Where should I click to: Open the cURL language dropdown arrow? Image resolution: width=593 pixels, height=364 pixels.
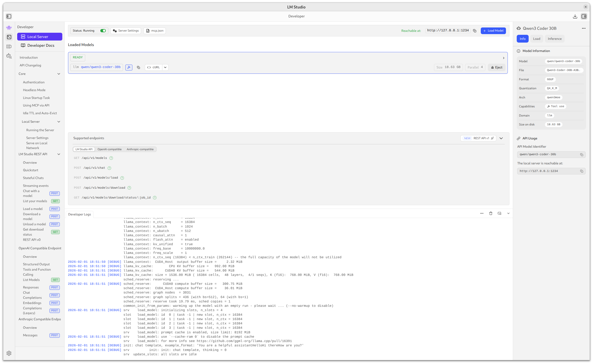coord(165,67)
